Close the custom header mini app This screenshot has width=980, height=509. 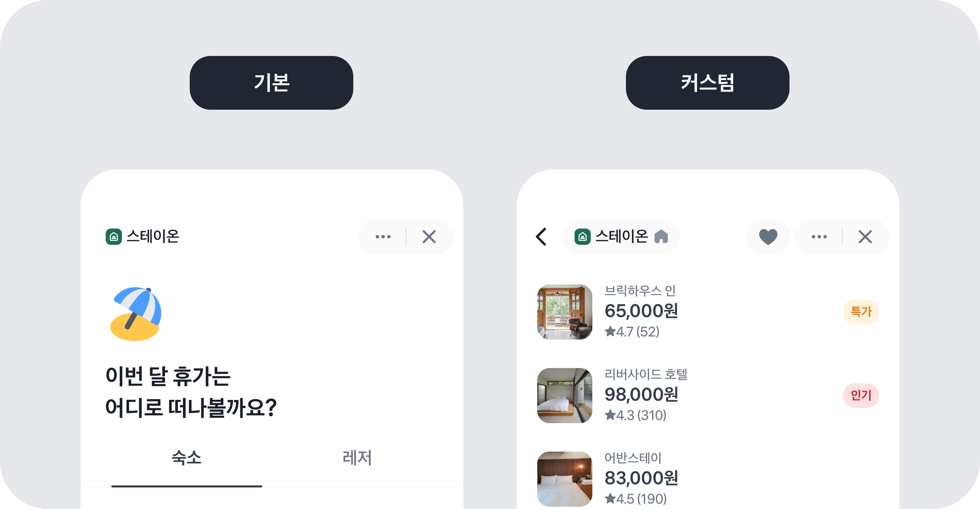865,237
